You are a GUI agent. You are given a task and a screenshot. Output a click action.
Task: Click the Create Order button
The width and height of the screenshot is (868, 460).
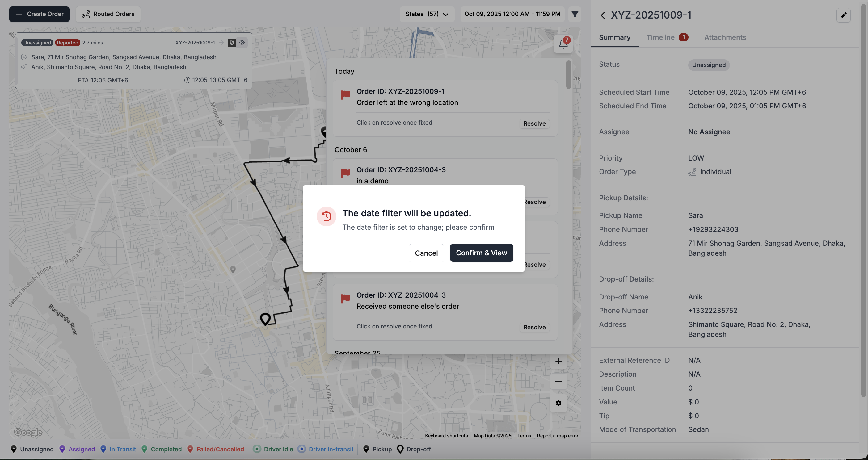pos(39,14)
